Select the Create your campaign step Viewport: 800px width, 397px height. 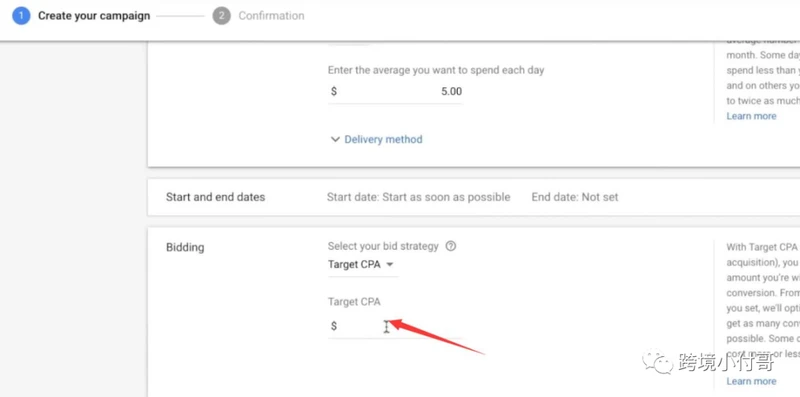click(94, 16)
